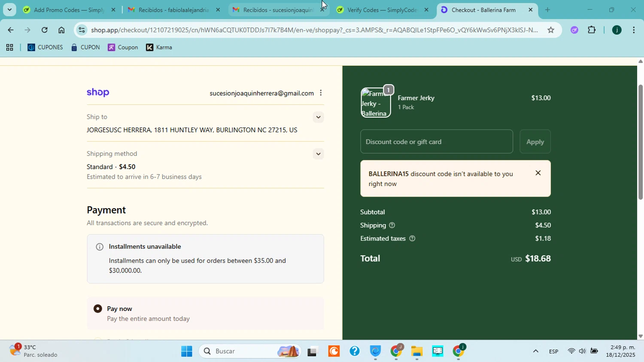Click the shipping address text
Image resolution: width=644 pixels, height=362 pixels.
pos(192,130)
